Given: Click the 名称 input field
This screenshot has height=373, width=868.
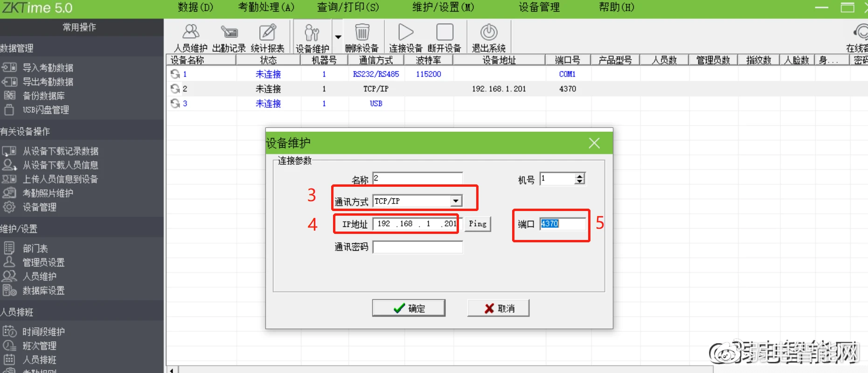Looking at the screenshot, I should tap(418, 178).
